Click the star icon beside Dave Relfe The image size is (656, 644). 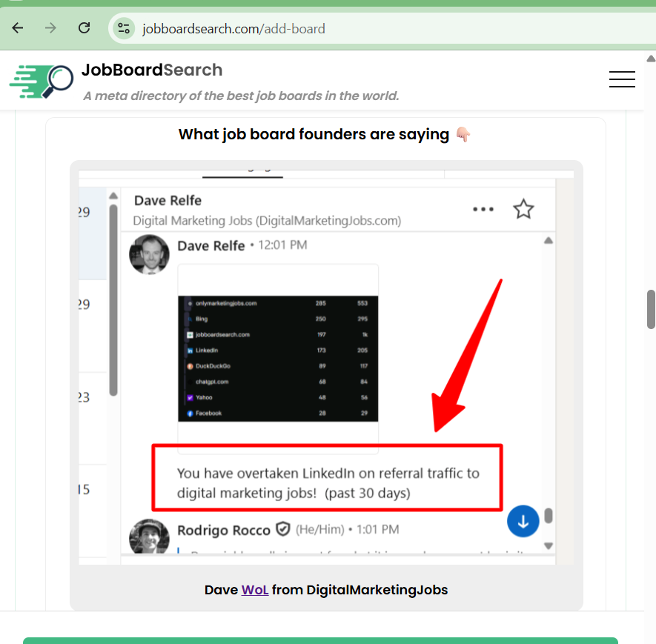coord(523,209)
